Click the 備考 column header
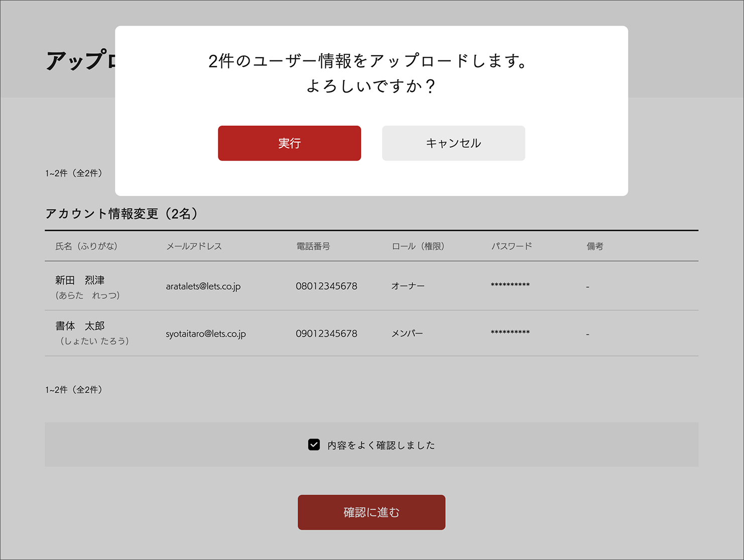744x560 pixels. click(x=595, y=246)
